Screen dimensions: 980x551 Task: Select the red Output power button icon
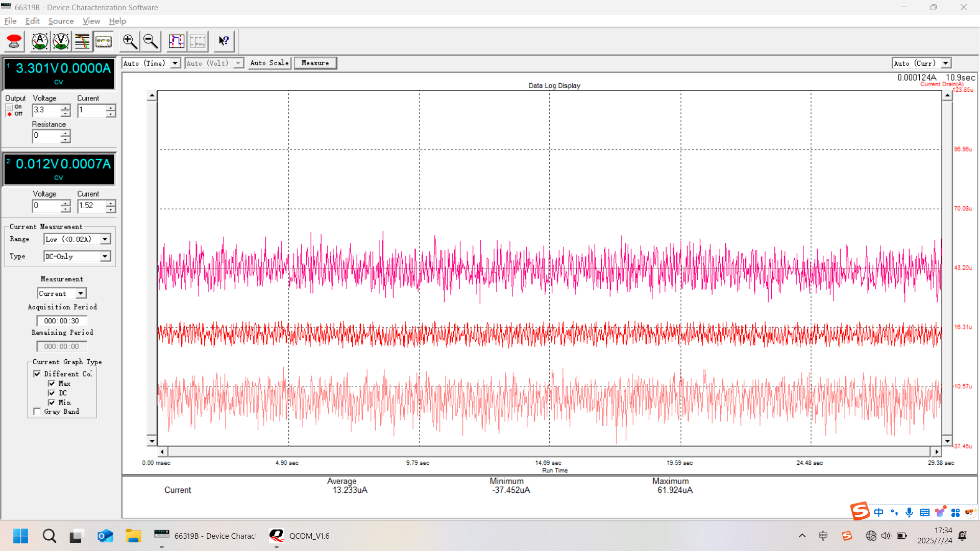point(14,41)
